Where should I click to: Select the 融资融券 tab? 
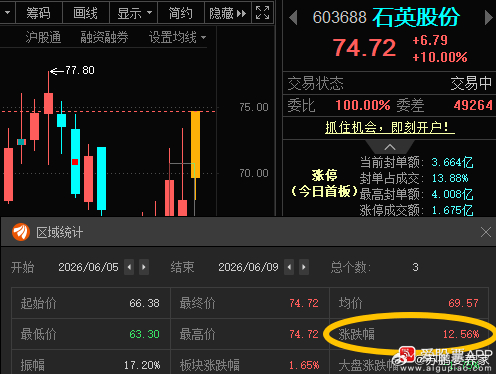104,37
